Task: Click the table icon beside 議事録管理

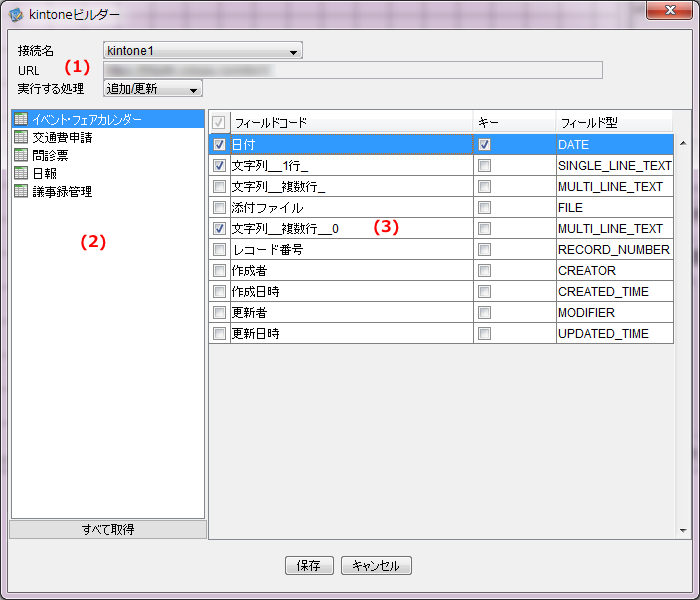Action: [21, 191]
